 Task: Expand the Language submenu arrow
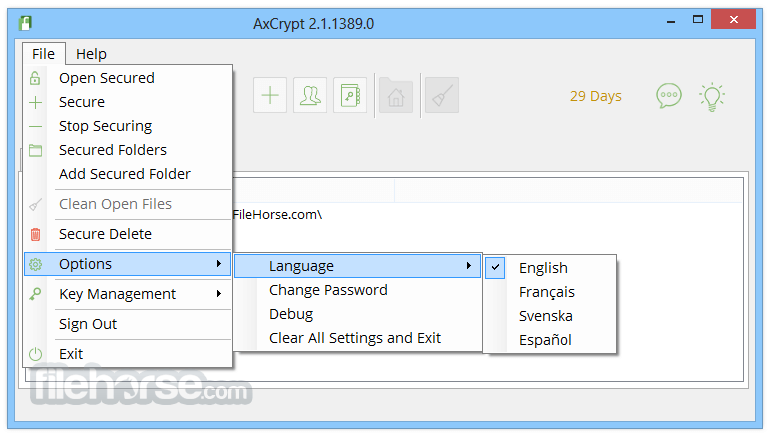point(469,266)
